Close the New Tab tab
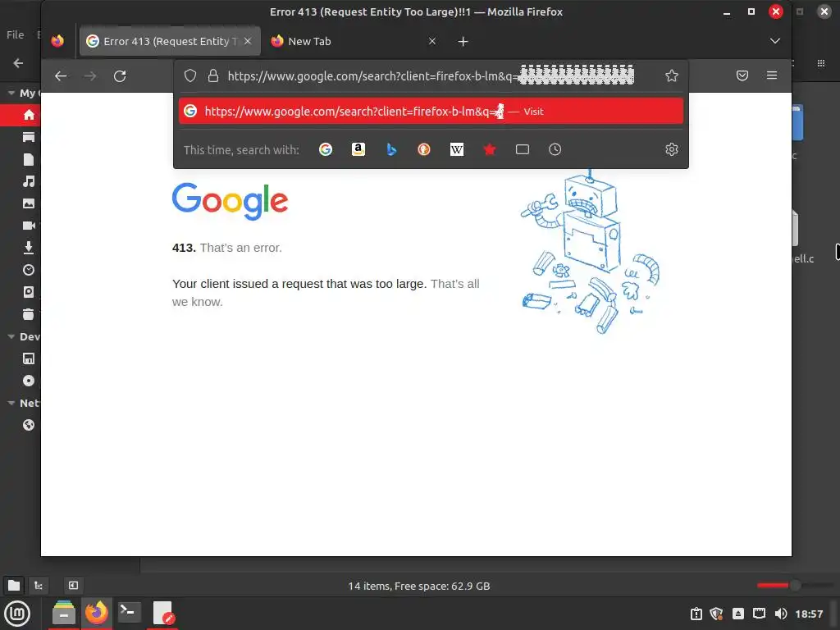The height and width of the screenshot is (630, 840). click(x=432, y=41)
